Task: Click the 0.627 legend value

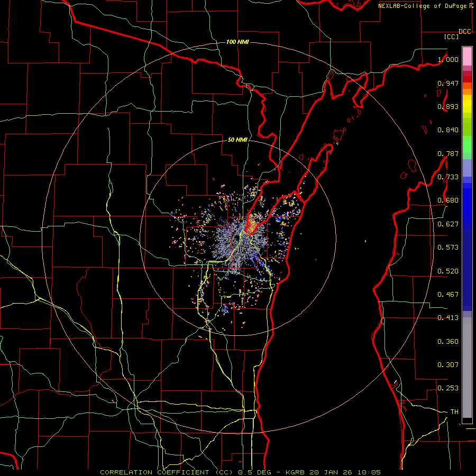Action: click(x=448, y=224)
